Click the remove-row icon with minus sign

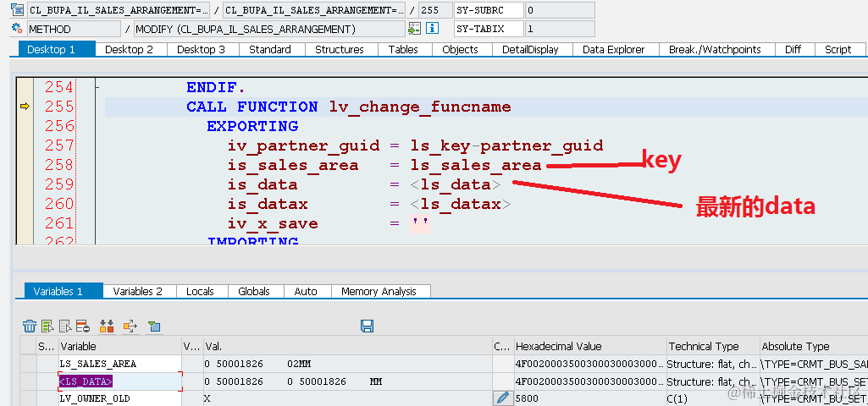83,326
